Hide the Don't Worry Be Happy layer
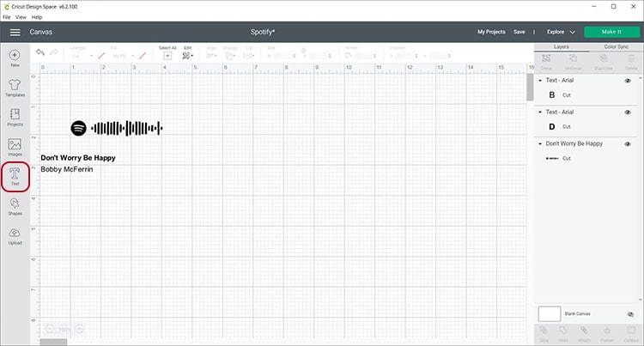 [628, 144]
